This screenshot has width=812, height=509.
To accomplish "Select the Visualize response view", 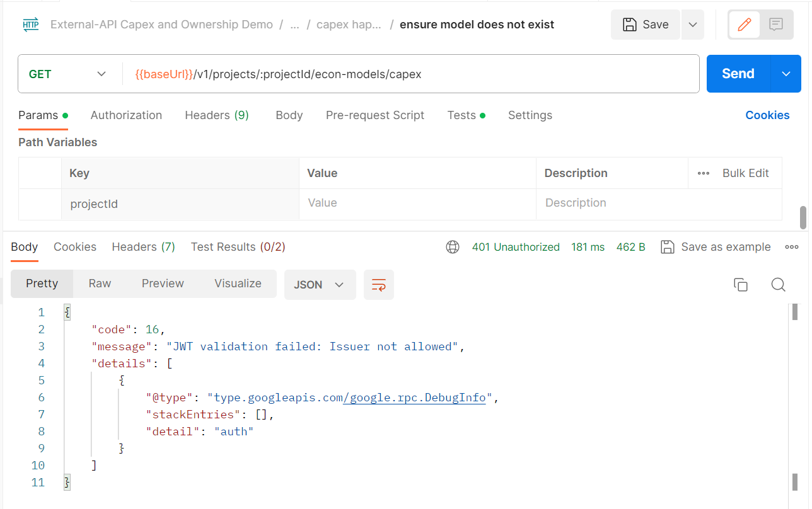I will pos(238,283).
